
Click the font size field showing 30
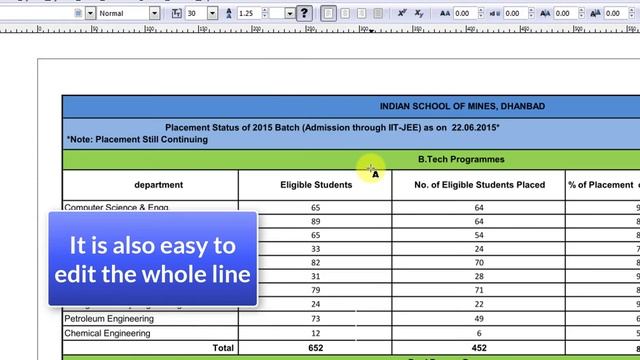point(196,13)
